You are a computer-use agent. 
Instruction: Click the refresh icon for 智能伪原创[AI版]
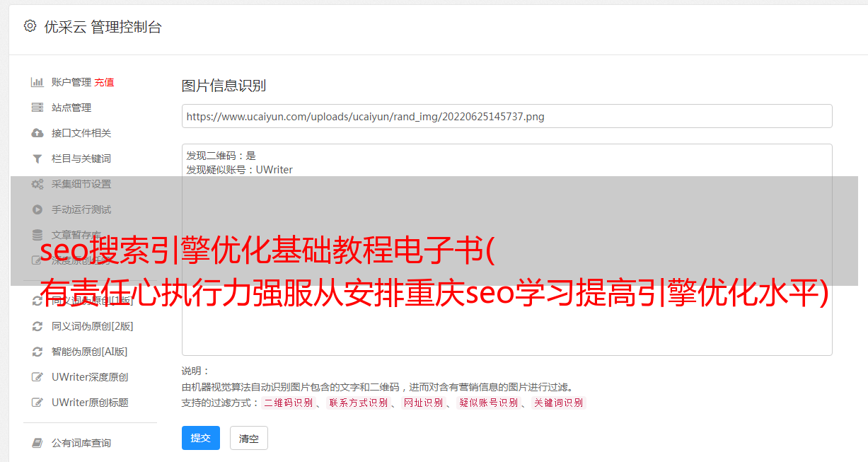[x=37, y=352]
